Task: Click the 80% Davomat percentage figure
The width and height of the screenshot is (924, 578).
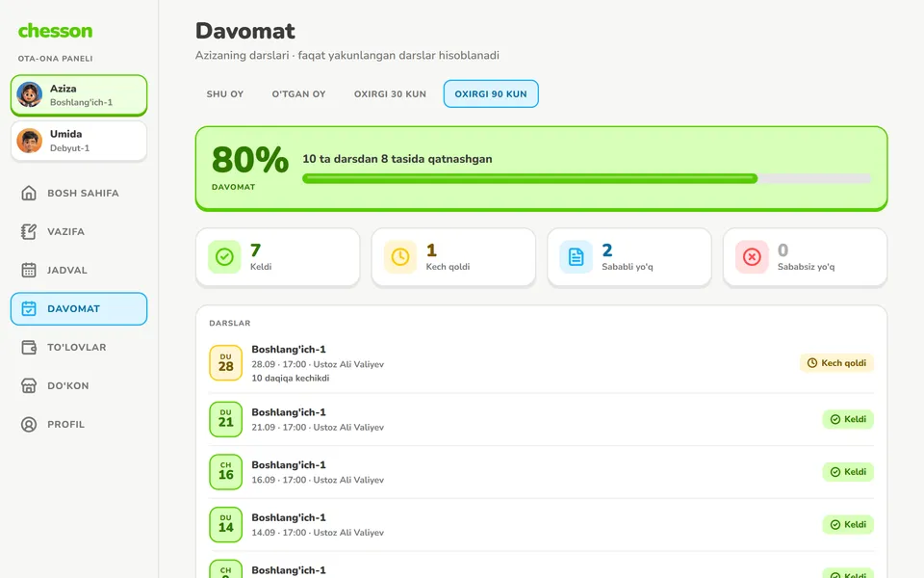Action: coord(250,160)
